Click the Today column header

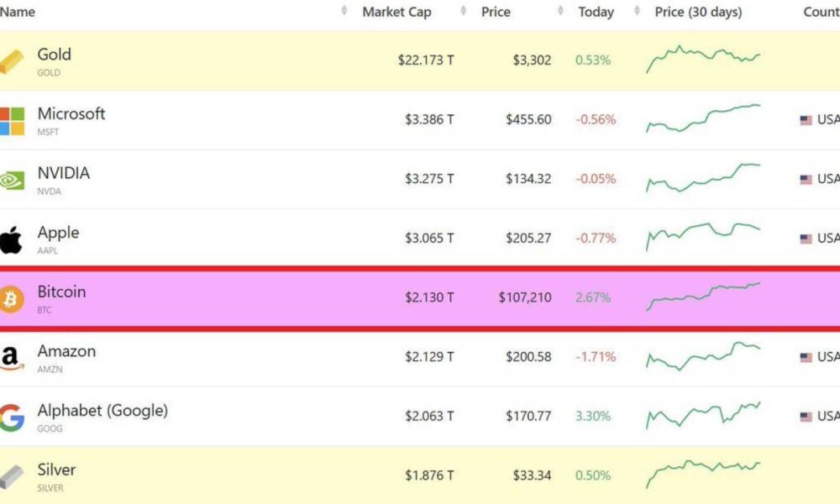tap(596, 12)
